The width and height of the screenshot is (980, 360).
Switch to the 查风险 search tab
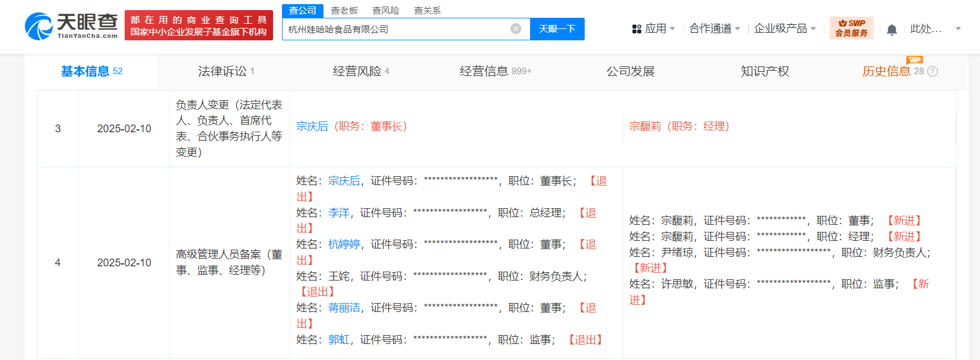[386, 10]
